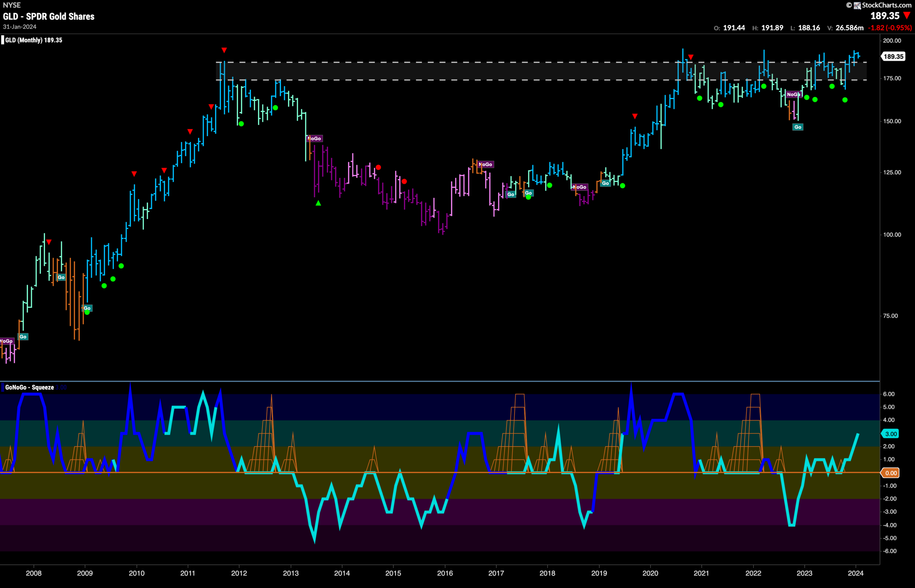The height and width of the screenshot is (588, 915).
Task: Click the 2020 label on time axis
Action: (650, 573)
